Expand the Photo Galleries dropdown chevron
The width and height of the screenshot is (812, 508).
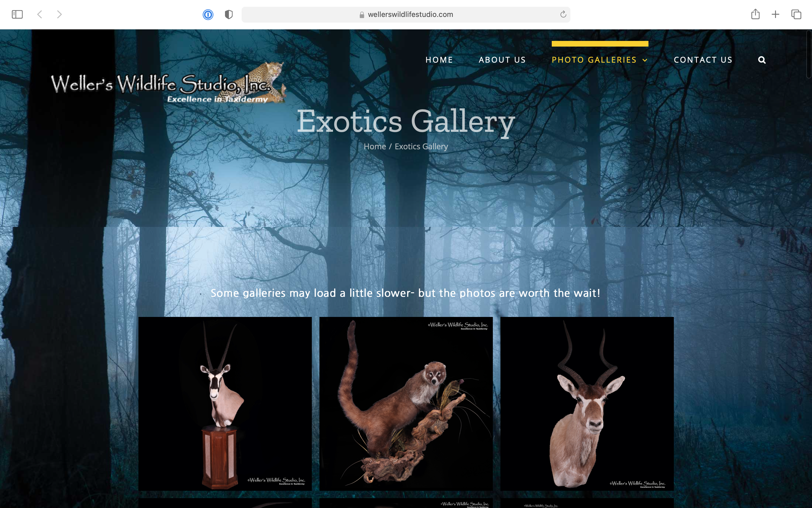pos(645,60)
